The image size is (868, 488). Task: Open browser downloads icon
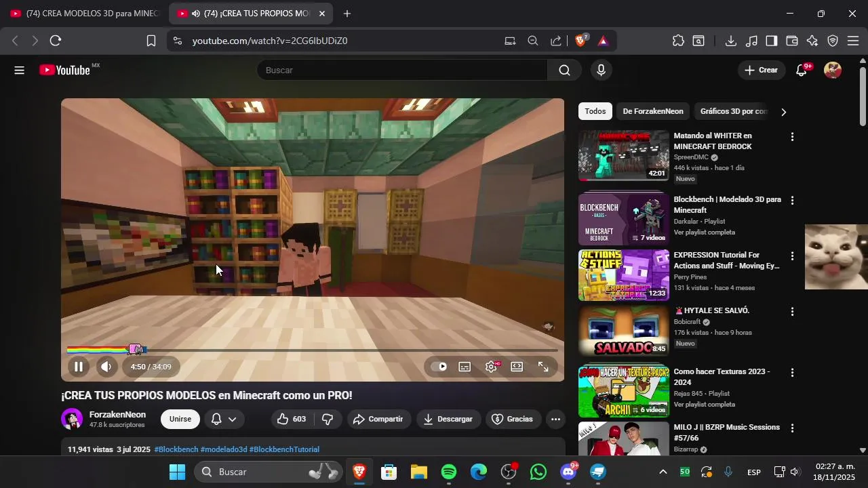(730, 41)
